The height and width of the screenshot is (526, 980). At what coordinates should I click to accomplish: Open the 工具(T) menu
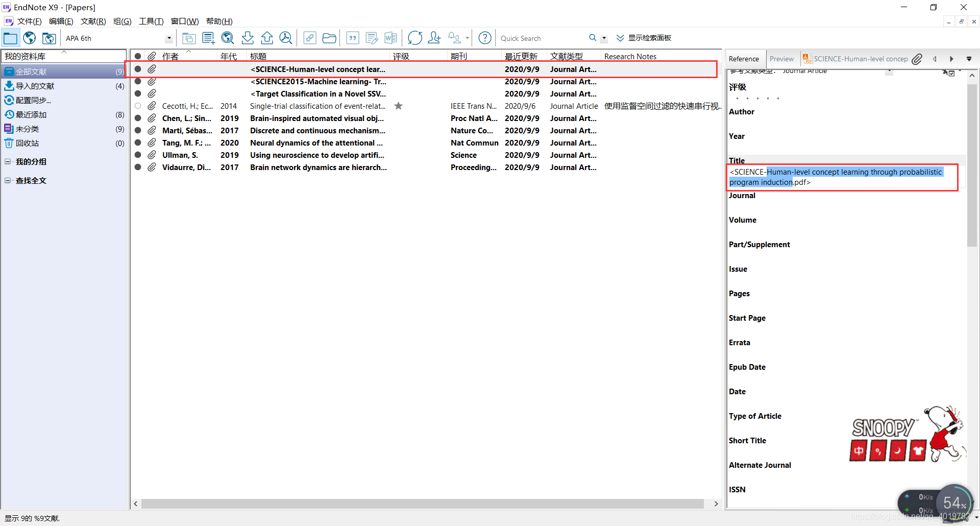[151, 21]
